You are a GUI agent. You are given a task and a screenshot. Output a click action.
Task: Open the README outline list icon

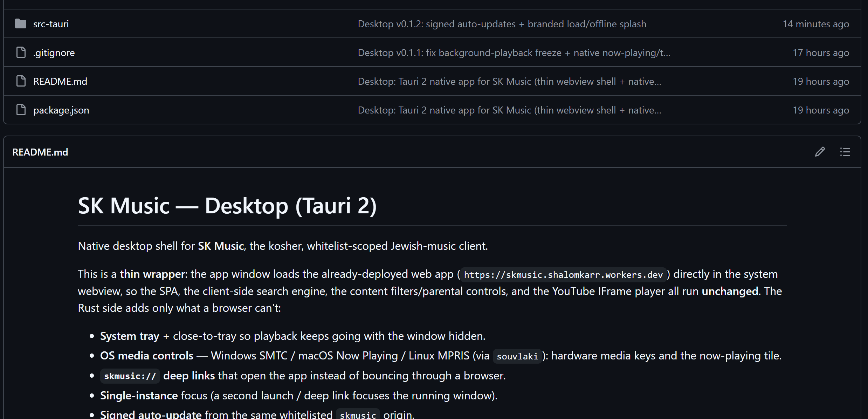[x=845, y=152]
